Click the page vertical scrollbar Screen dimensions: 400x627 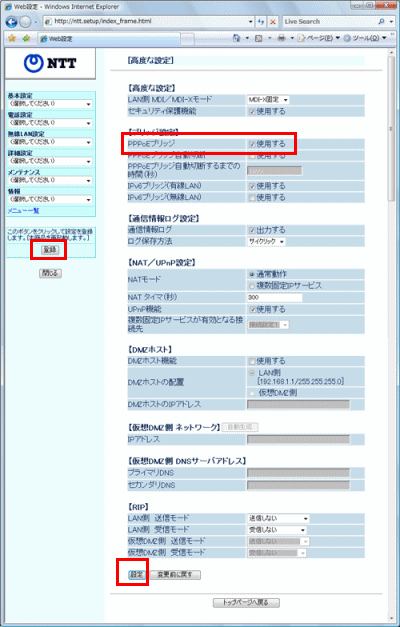391,336
